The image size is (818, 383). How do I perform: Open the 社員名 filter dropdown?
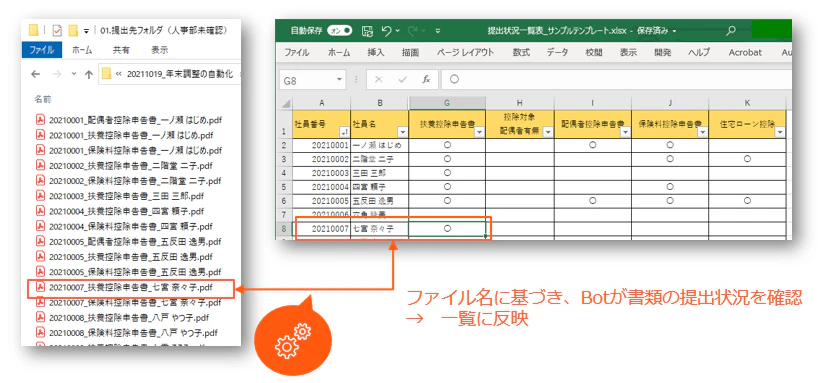pos(402,133)
